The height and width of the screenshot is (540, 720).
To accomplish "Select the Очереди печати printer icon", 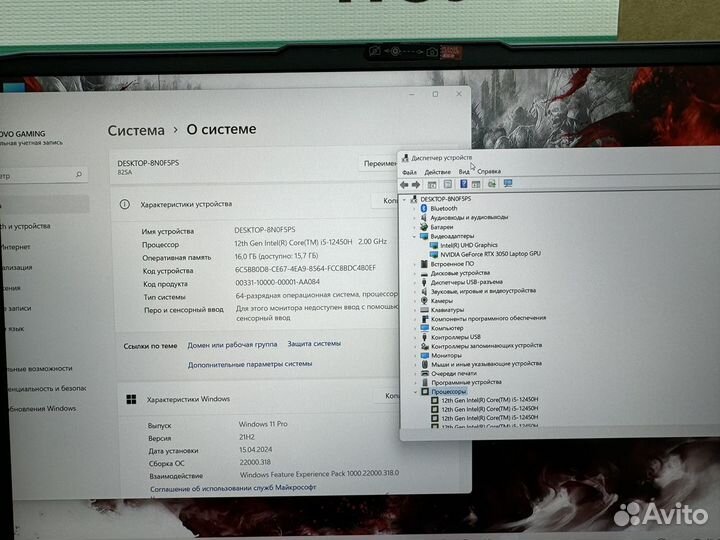I will coord(425,373).
